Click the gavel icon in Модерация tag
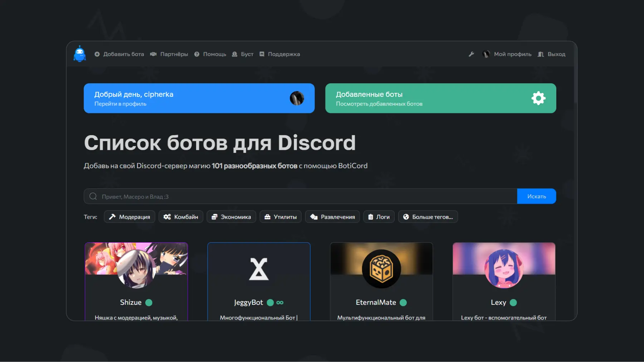The height and width of the screenshot is (362, 644). [x=112, y=217]
